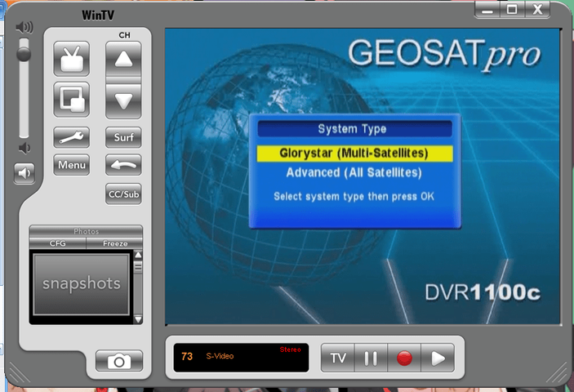This screenshot has width=574, height=392.
Task: Close the WinTV window
Action: (x=537, y=9)
